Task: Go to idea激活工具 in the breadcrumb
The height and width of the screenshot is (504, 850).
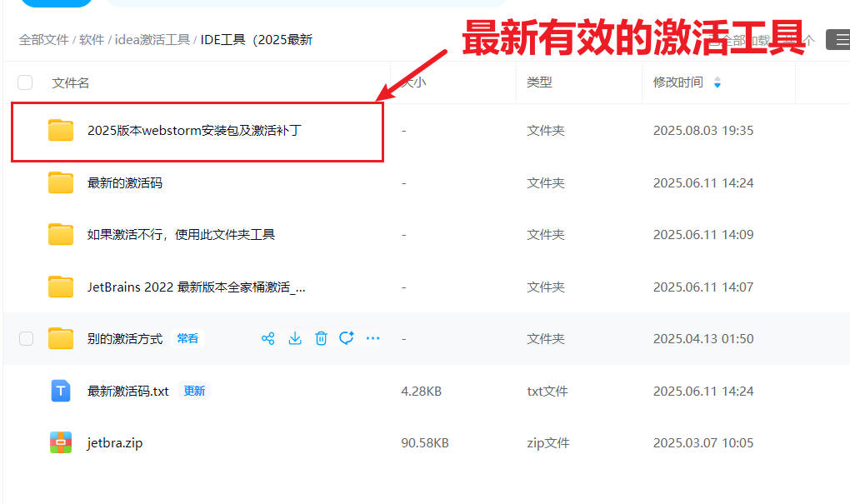Action: (152, 39)
